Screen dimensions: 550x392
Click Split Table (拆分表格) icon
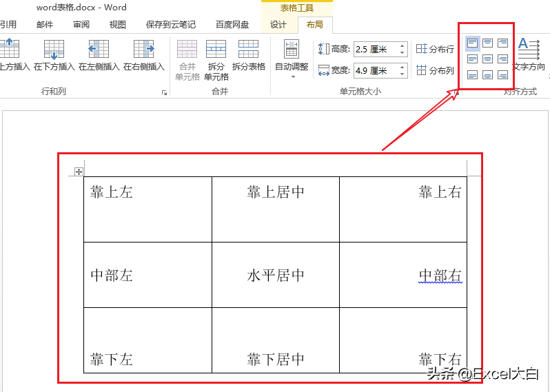click(x=248, y=50)
